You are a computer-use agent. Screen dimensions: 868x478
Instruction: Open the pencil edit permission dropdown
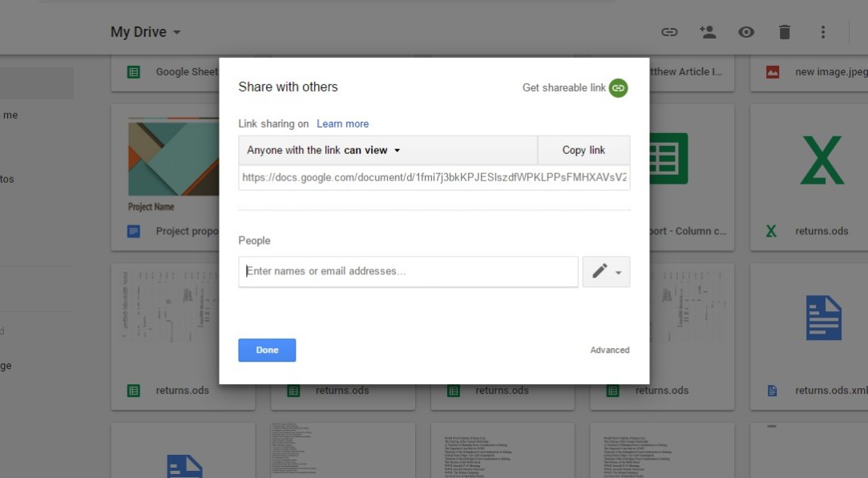(x=606, y=272)
